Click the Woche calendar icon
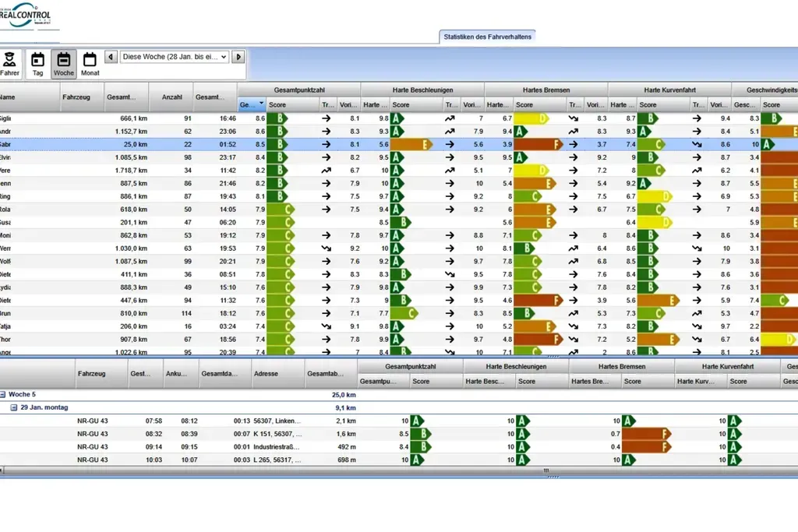This screenshot has height=532, width=798. coord(63,62)
